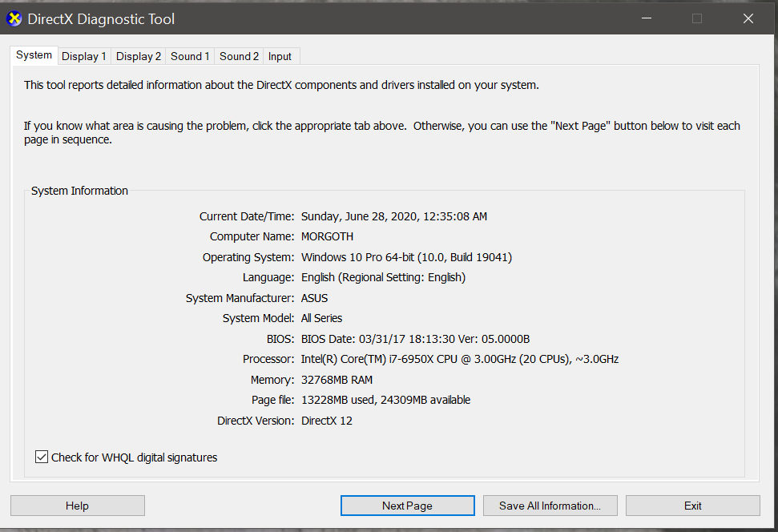
Task: Switch to the System tab
Action: click(34, 55)
